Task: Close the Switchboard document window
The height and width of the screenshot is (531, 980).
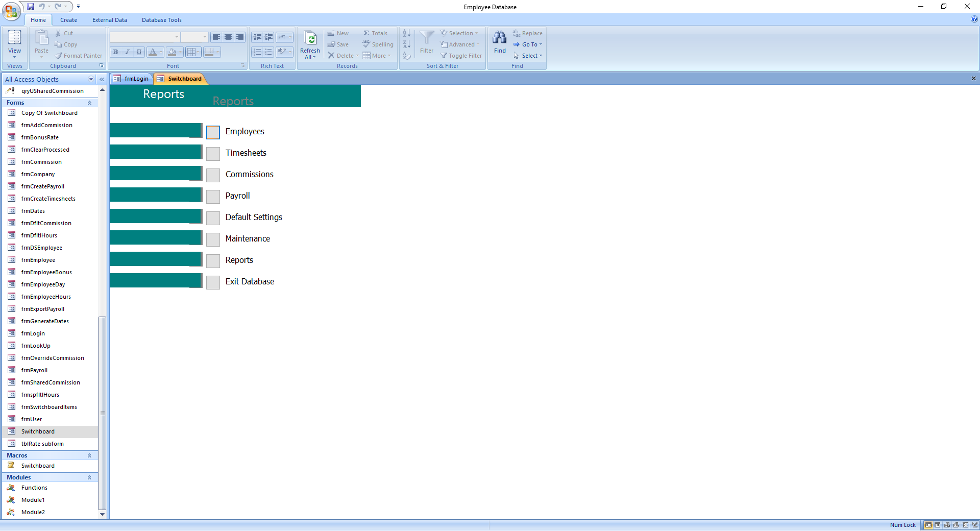Action: (x=973, y=79)
